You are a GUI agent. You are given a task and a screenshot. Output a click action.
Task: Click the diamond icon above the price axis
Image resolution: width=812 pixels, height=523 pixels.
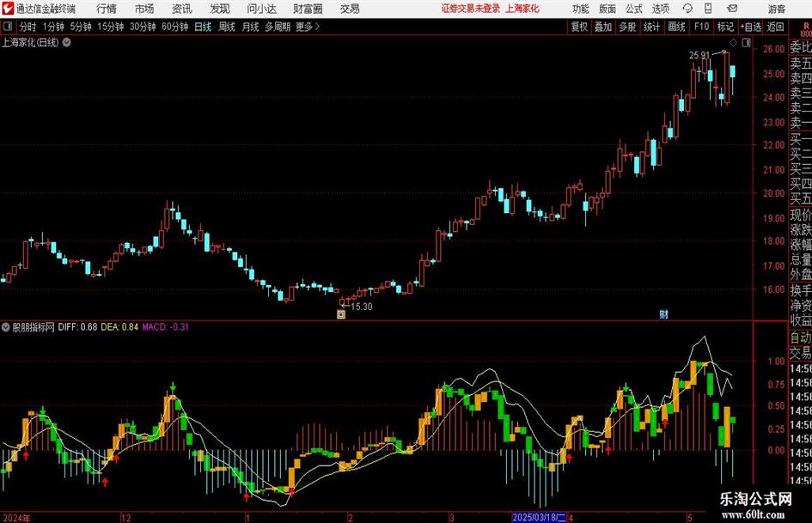[x=733, y=42]
